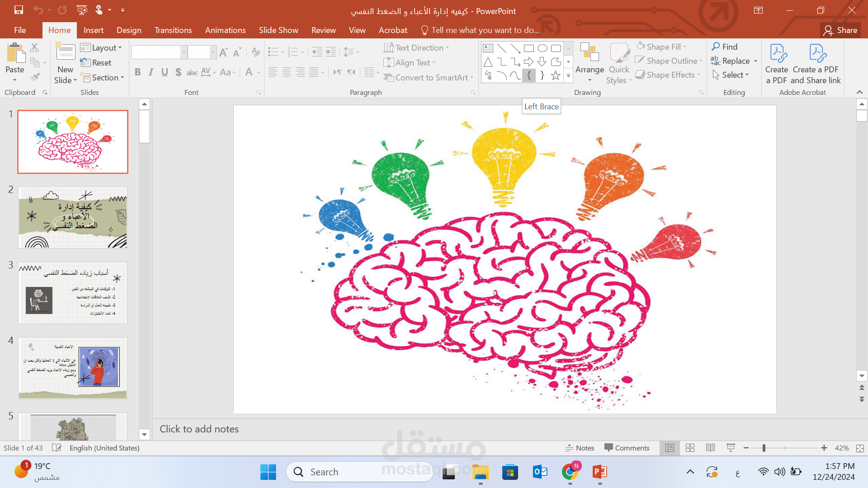Select the Left Brace shape
Image resolution: width=868 pixels, height=488 pixels.
click(x=528, y=75)
